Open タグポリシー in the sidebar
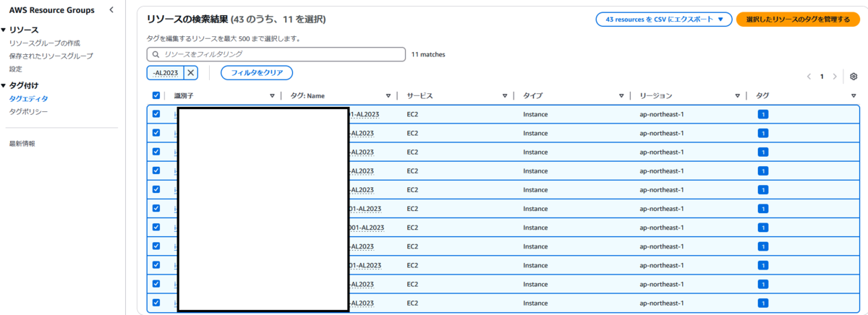868x315 pixels. (x=29, y=111)
